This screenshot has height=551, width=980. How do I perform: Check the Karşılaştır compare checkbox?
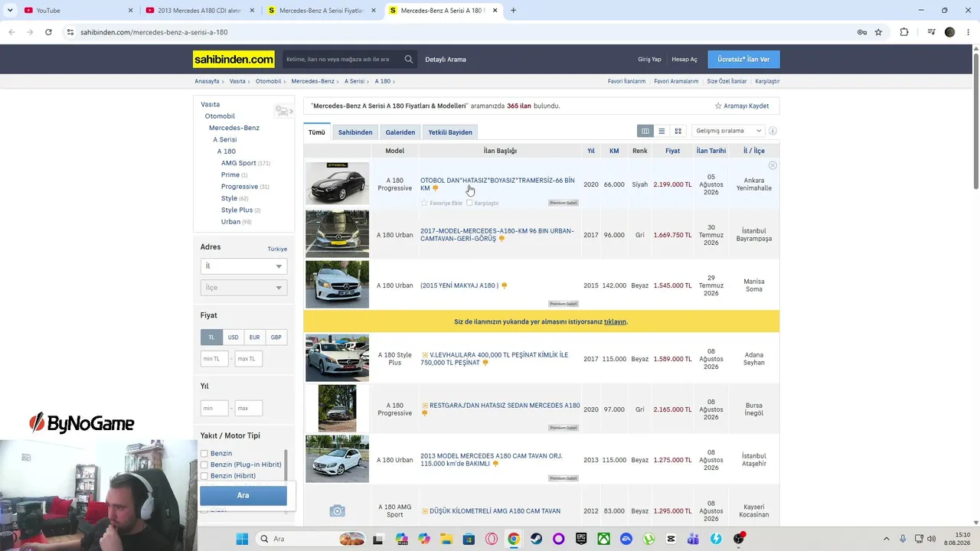point(469,203)
